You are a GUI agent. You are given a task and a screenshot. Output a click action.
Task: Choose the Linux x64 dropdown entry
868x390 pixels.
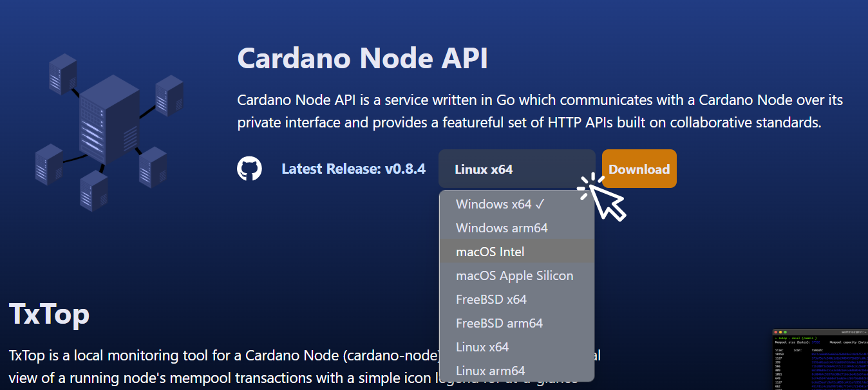483,346
